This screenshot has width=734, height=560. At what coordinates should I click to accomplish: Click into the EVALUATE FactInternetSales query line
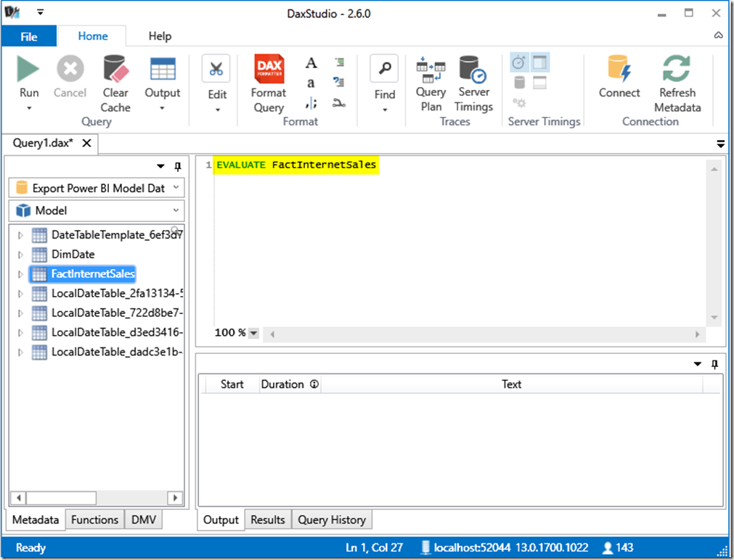295,165
